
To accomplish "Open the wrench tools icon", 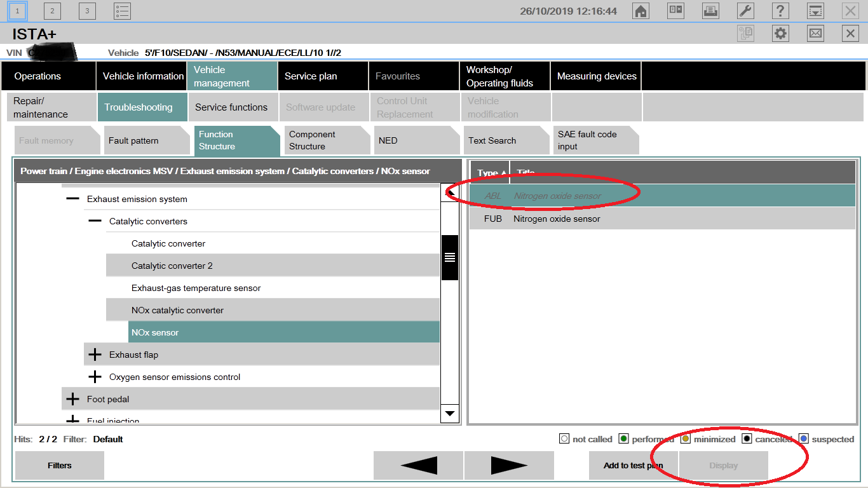I will coord(745,11).
